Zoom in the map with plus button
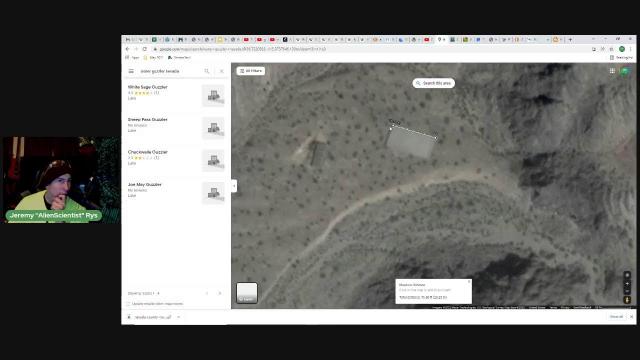 (627, 284)
